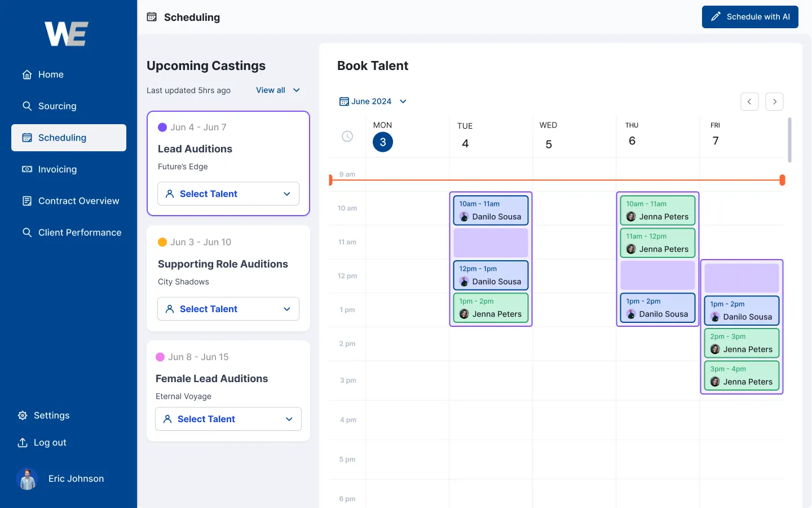Click the Invoicing cash icon

(27, 169)
